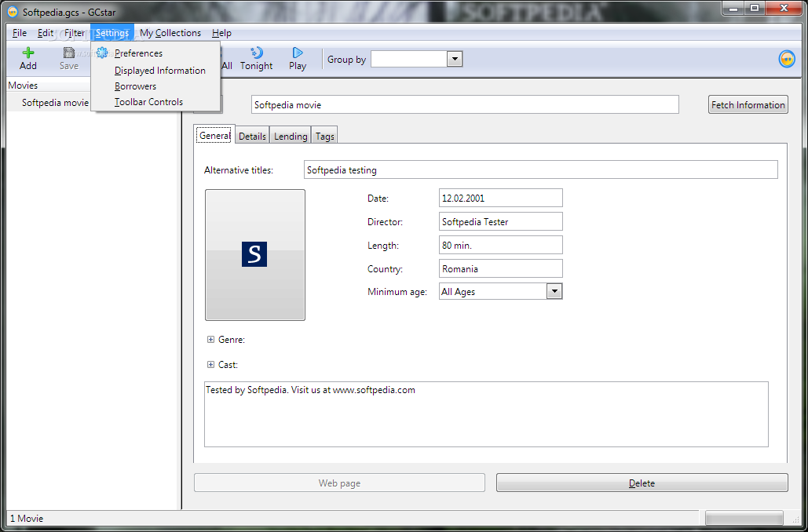Open the My Collections menu
This screenshot has width=808, height=532.
(170, 33)
